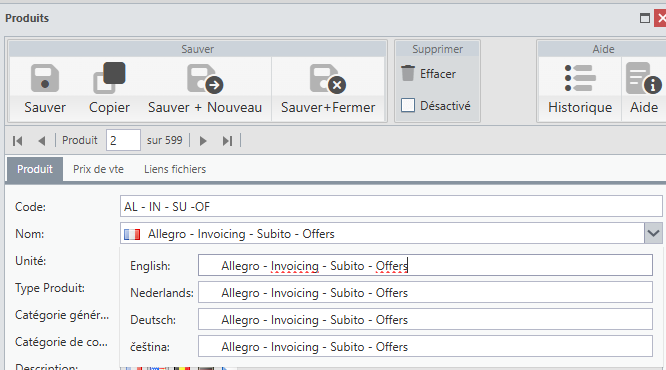The image size is (666, 370).
Task: Open the Liens fichiers tab
Action: (x=175, y=169)
